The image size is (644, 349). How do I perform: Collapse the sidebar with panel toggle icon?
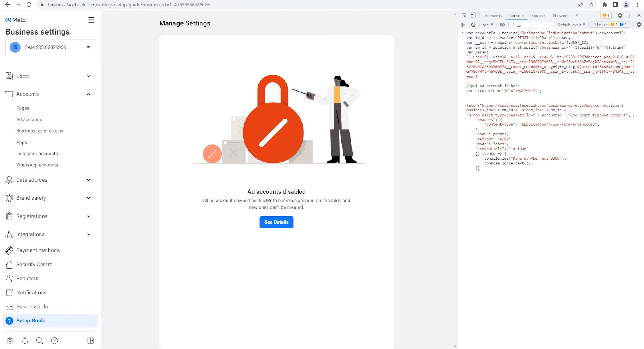click(91, 341)
